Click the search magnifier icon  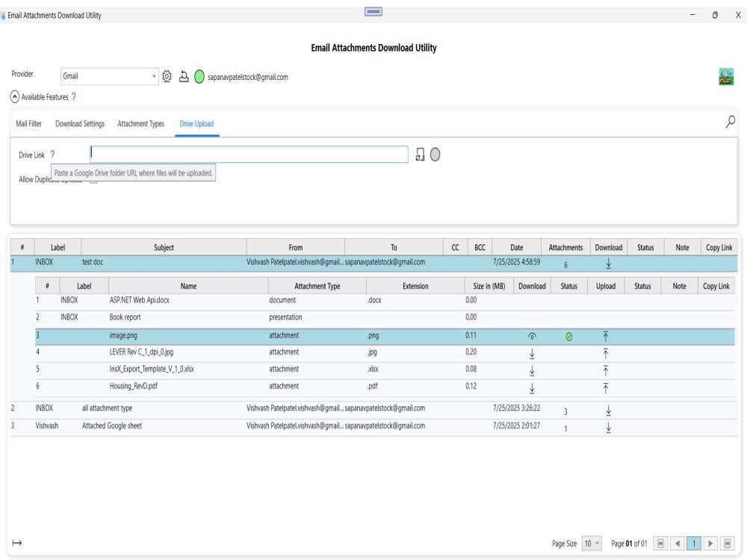click(731, 122)
